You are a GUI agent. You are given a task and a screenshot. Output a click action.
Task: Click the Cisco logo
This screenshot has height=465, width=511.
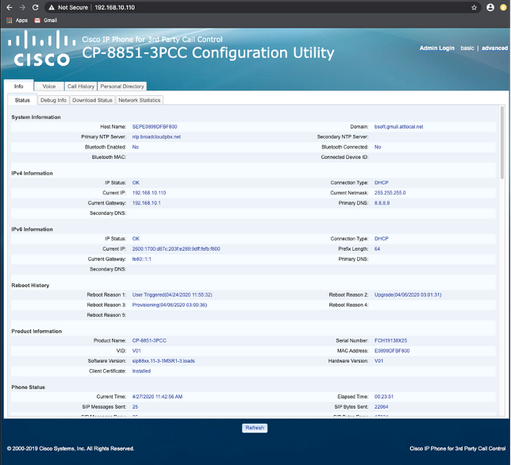[42, 48]
